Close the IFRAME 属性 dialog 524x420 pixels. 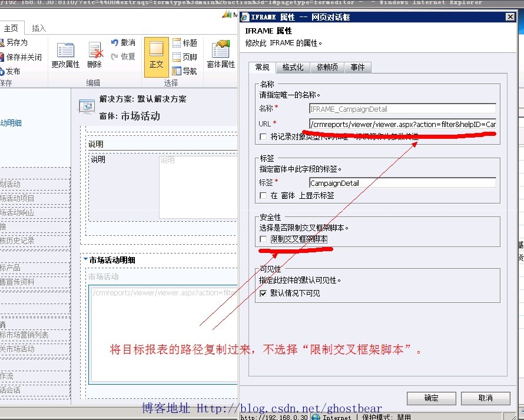(x=510, y=16)
